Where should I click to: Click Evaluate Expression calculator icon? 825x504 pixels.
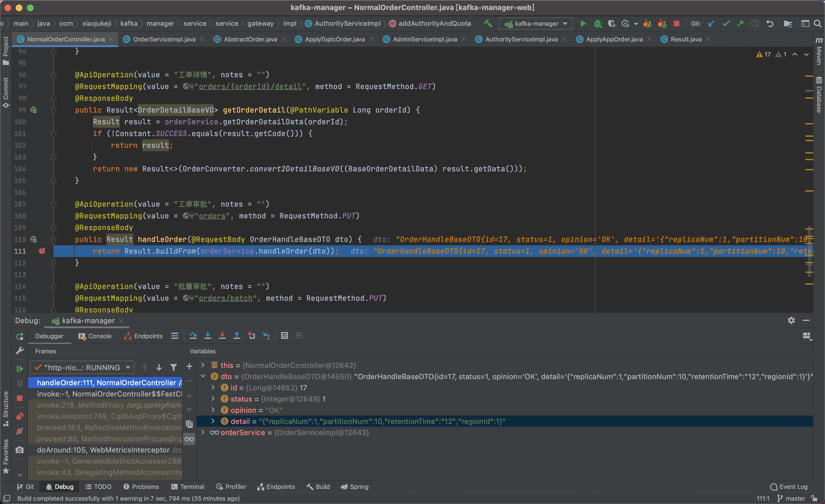[x=284, y=335]
